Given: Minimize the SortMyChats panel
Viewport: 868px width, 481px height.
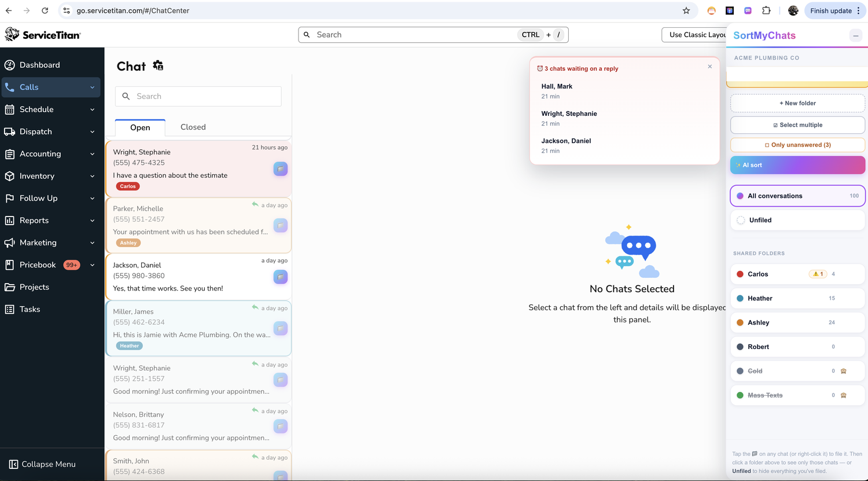Looking at the screenshot, I should 856,36.
